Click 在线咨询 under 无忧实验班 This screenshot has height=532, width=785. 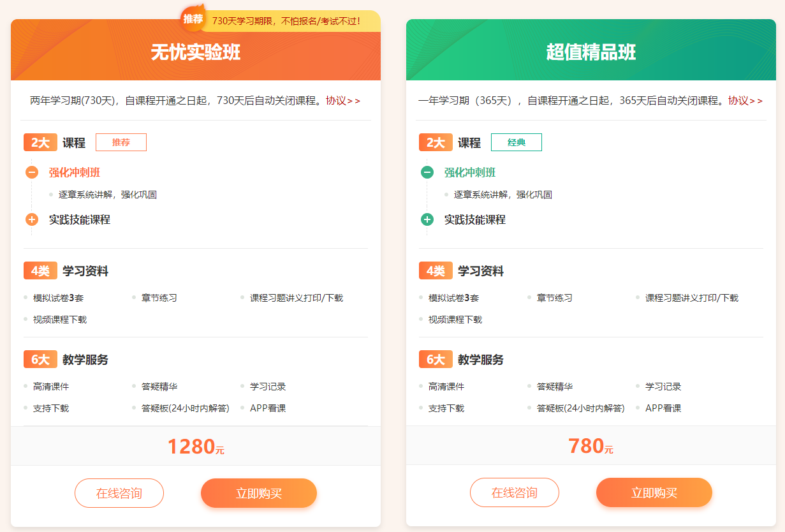point(119,493)
